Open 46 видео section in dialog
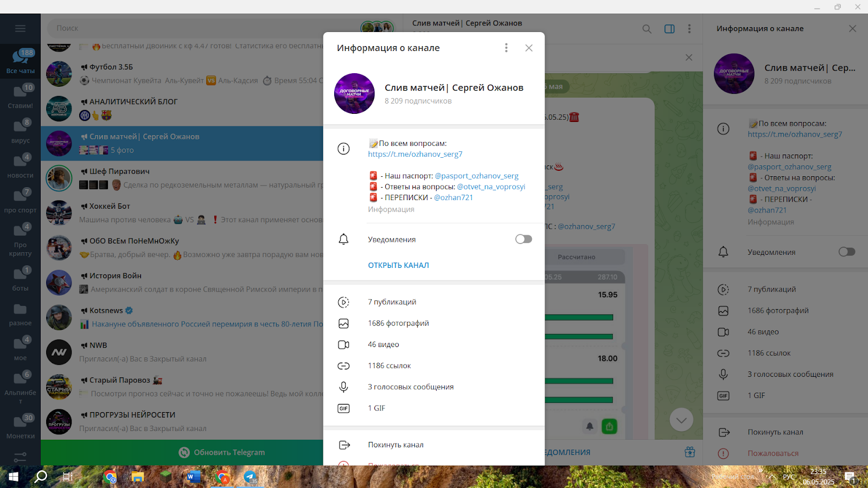 click(383, 344)
